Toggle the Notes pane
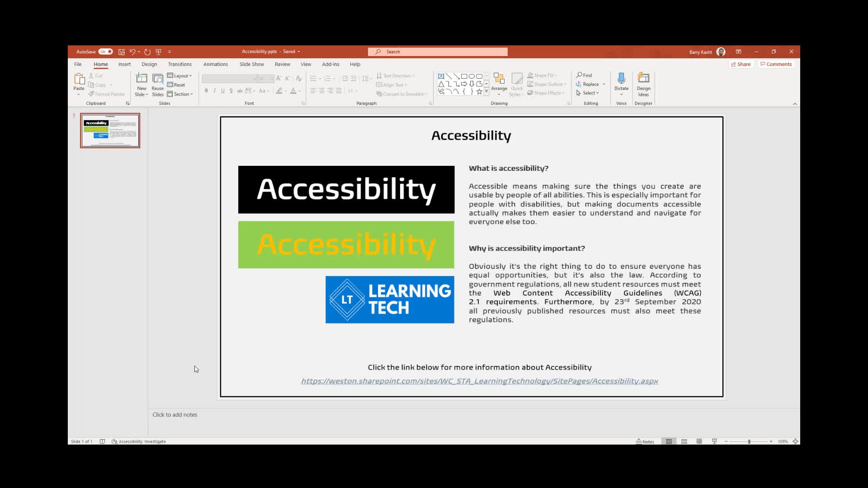The width and height of the screenshot is (868, 488). tap(645, 441)
